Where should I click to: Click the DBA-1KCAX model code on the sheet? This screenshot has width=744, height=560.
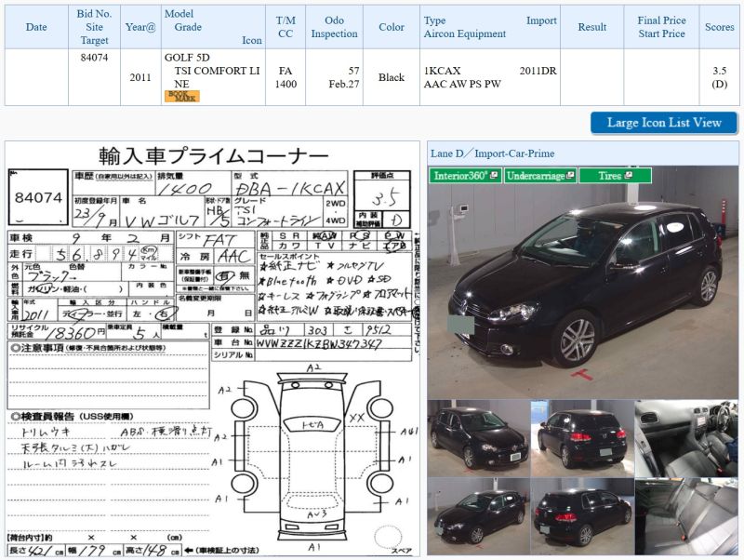pos(289,189)
